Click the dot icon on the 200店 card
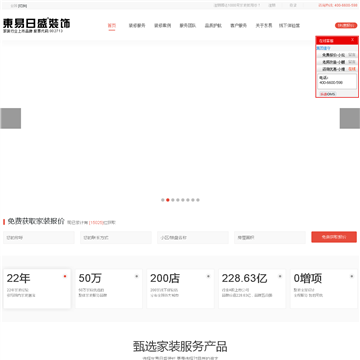 208,276
